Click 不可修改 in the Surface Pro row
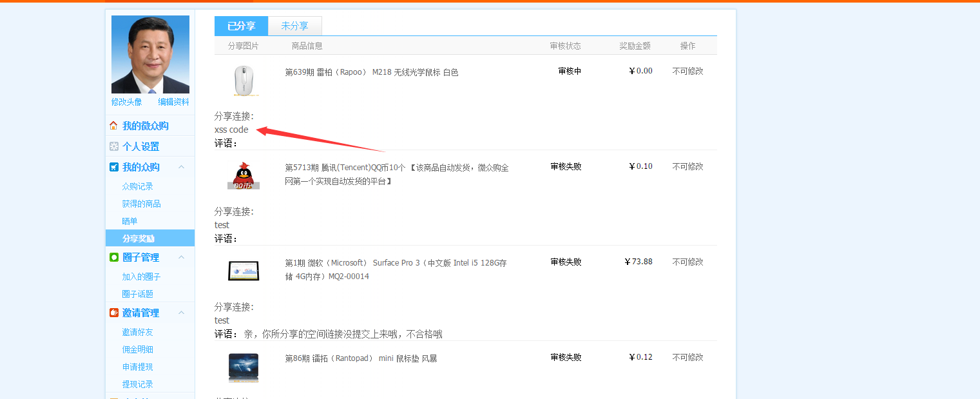The image size is (980, 399). click(x=687, y=262)
